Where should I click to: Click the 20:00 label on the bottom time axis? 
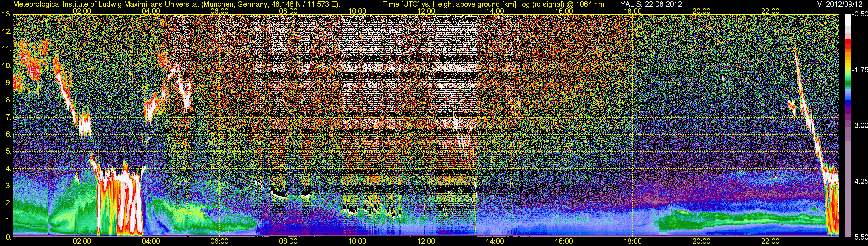tap(701, 241)
